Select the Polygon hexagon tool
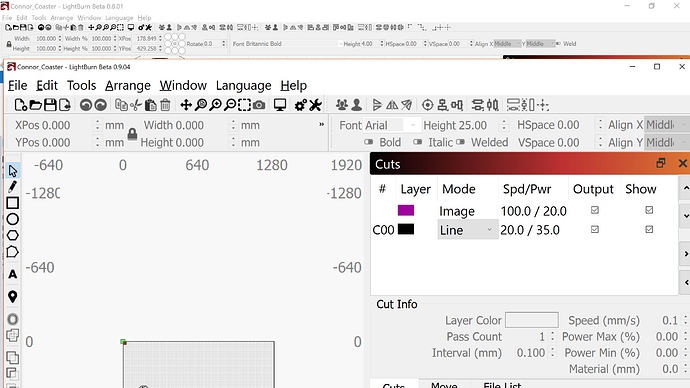The height and width of the screenshot is (388, 690). tap(13, 235)
